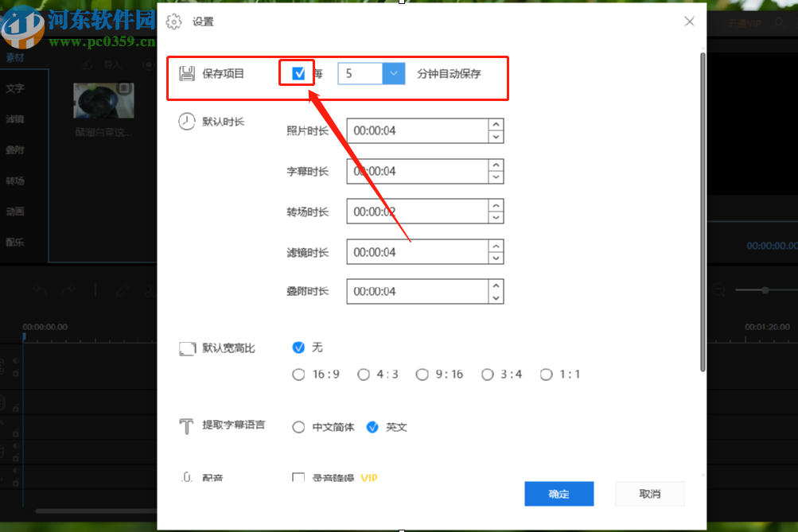Click the save project floppy disk icon

(x=187, y=74)
